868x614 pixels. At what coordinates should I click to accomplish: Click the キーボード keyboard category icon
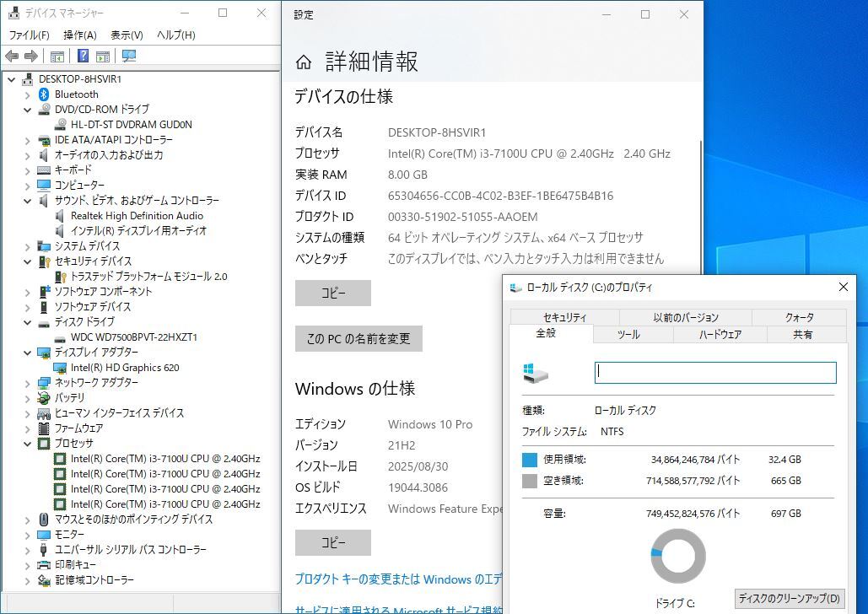click(x=44, y=170)
